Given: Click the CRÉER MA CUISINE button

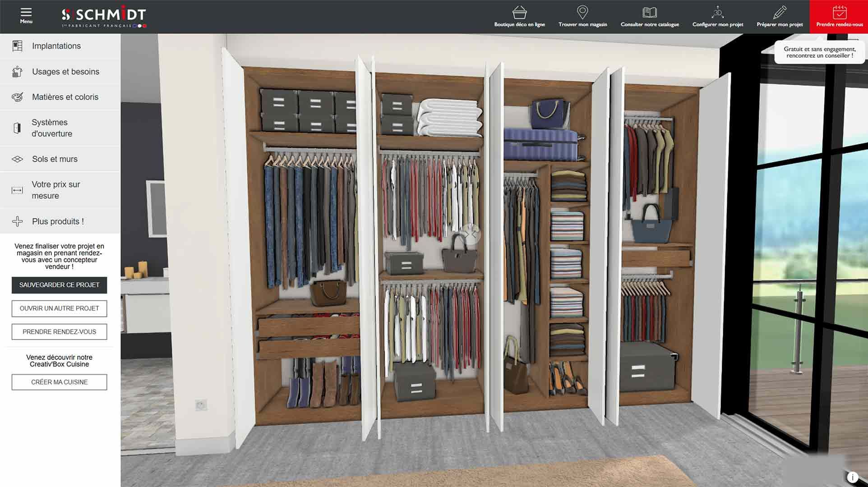Looking at the screenshot, I should click(x=59, y=382).
